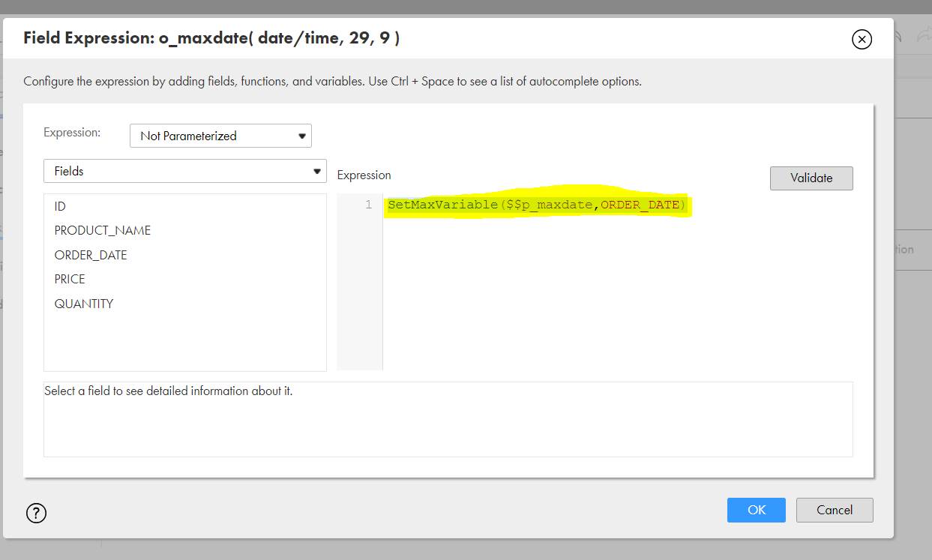
Task: Select the PRICE field
Action: coord(70,279)
